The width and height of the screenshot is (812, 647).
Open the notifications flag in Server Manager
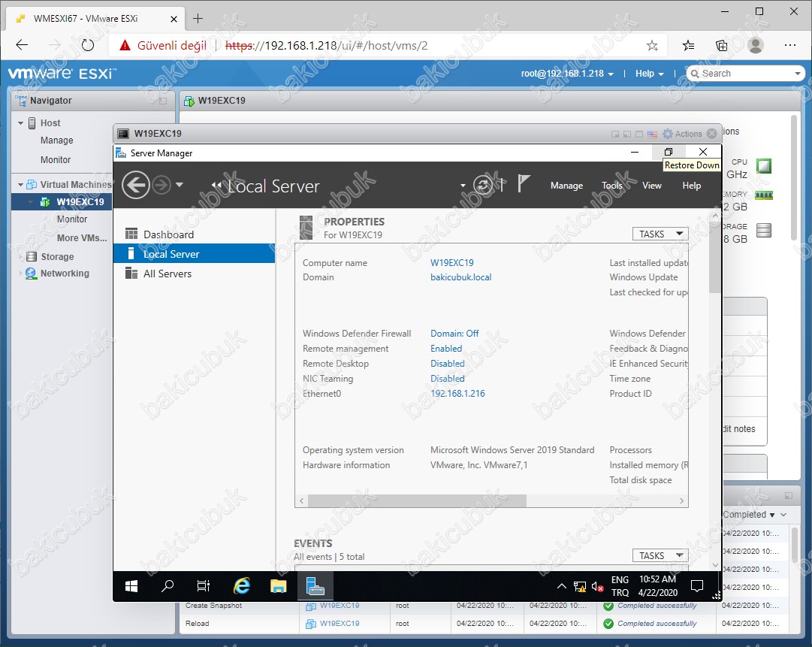524,184
